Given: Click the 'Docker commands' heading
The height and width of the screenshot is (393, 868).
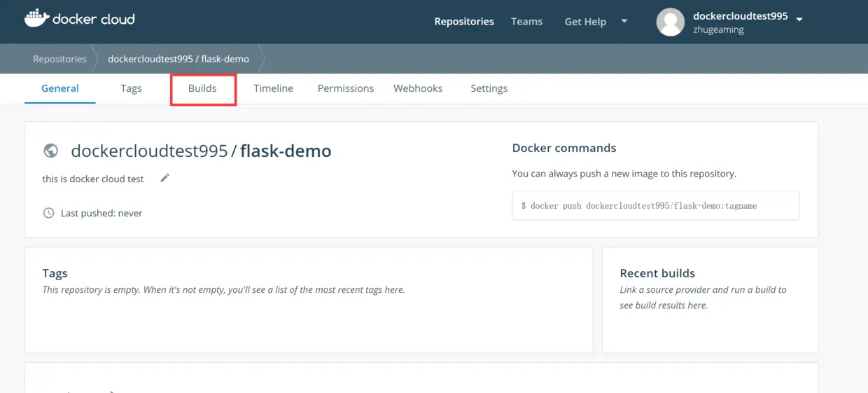Looking at the screenshot, I should [x=564, y=148].
